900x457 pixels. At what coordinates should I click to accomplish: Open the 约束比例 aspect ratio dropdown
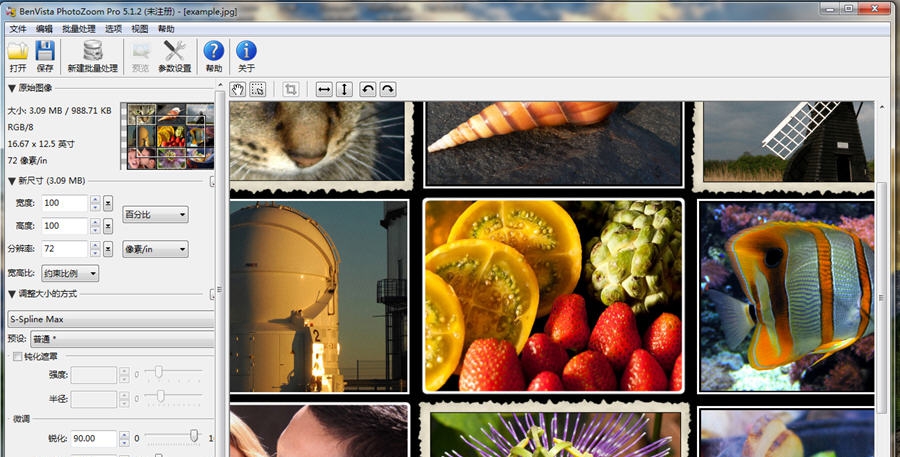[x=70, y=273]
